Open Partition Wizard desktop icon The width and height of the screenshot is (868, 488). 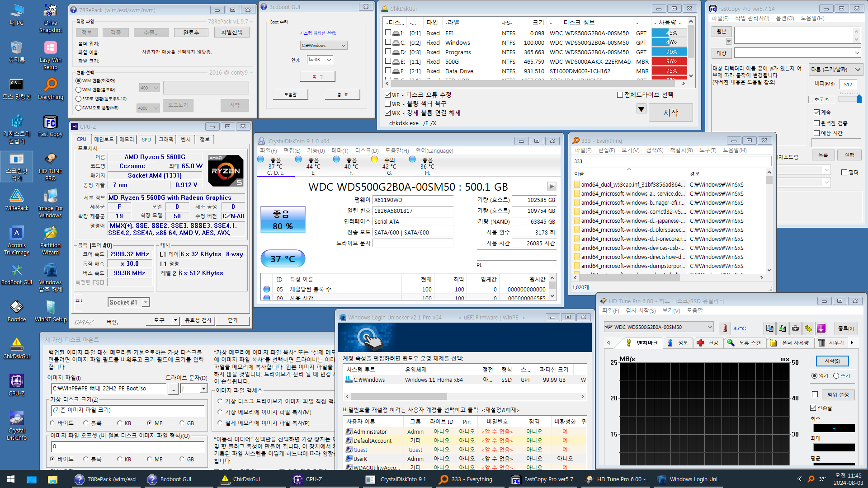pos(51,240)
